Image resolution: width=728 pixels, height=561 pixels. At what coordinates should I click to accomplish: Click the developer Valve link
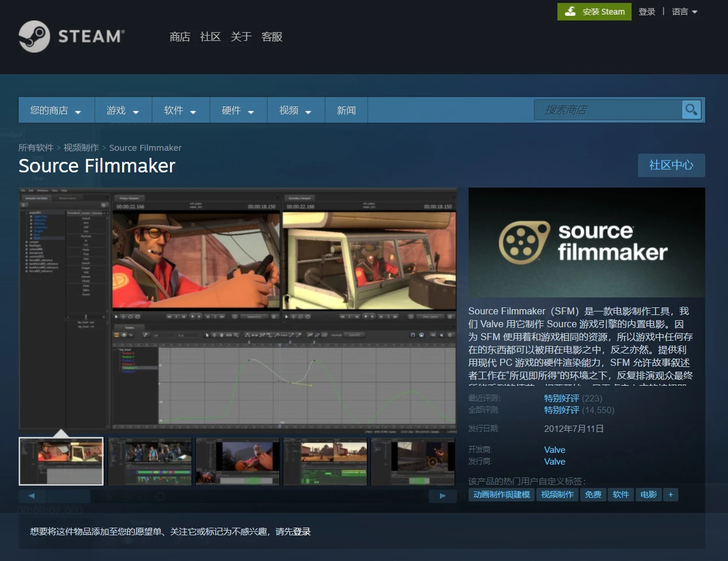tap(554, 450)
